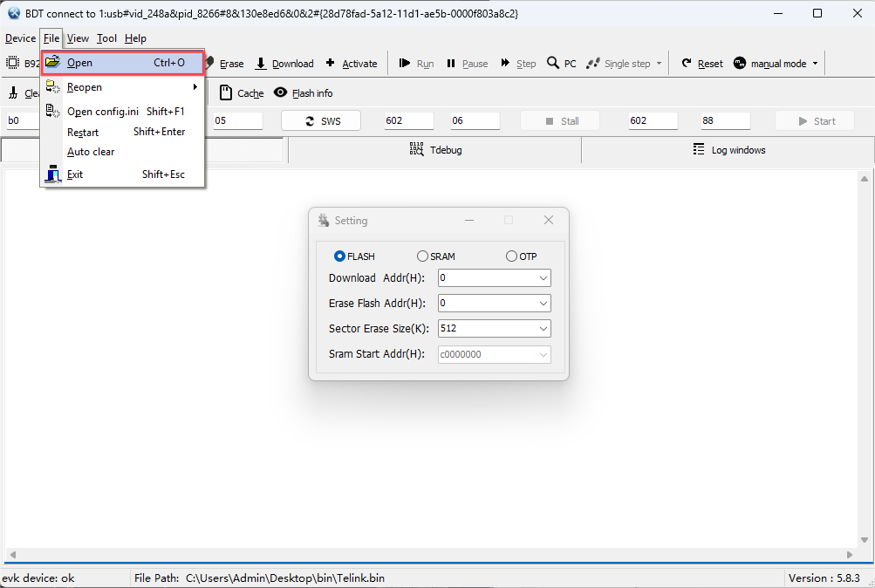This screenshot has width=875, height=588.
Task: Click the Download arrow icon
Action: (x=261, y=64)
